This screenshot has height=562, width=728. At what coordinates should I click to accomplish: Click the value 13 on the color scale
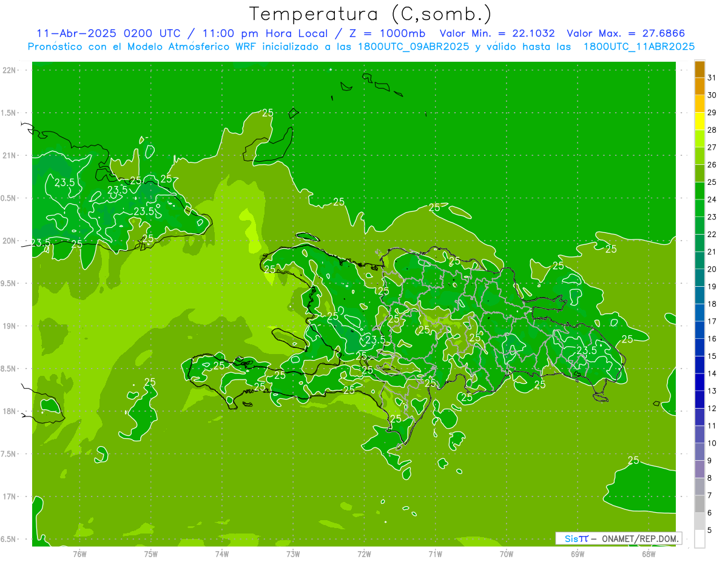coord(712,391)
